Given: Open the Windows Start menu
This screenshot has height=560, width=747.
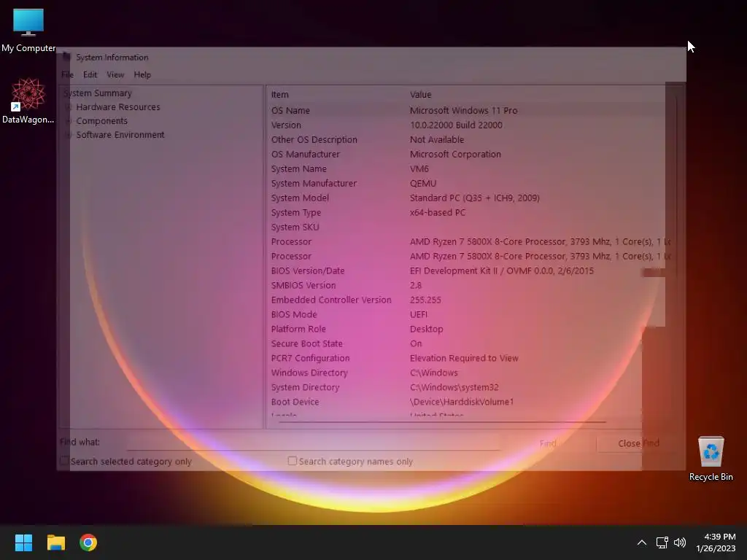Looking at the screenshot, I should (23, 542).
